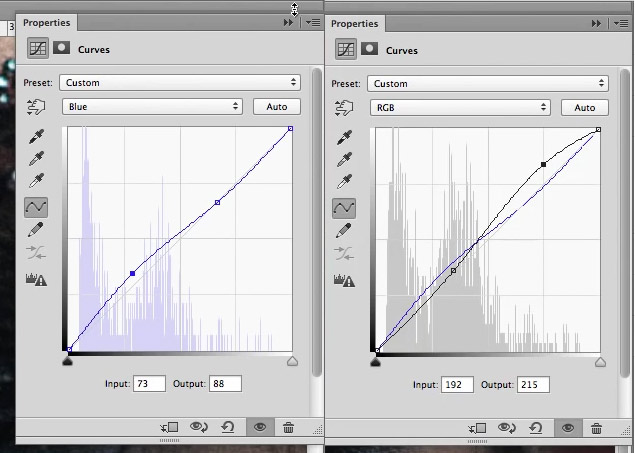Toggle layer visibility eye in left Properties panel
Screen dimensions: 635x453
click(260, 427)
